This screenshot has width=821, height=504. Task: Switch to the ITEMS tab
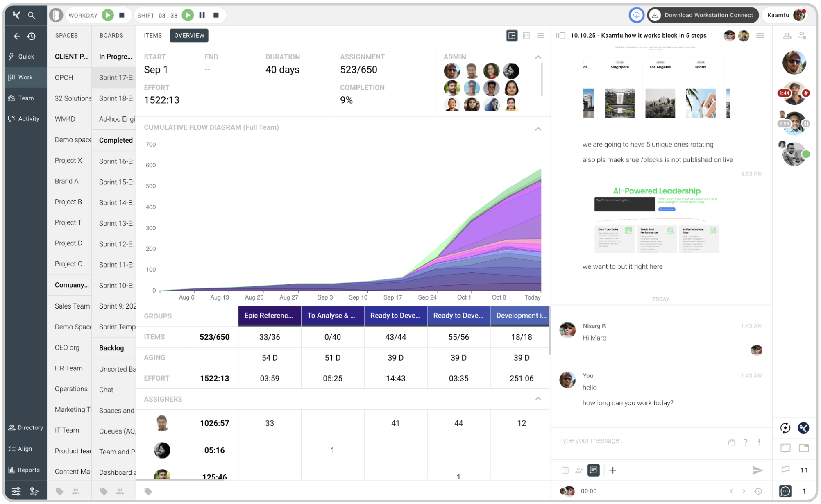point(153,36)
